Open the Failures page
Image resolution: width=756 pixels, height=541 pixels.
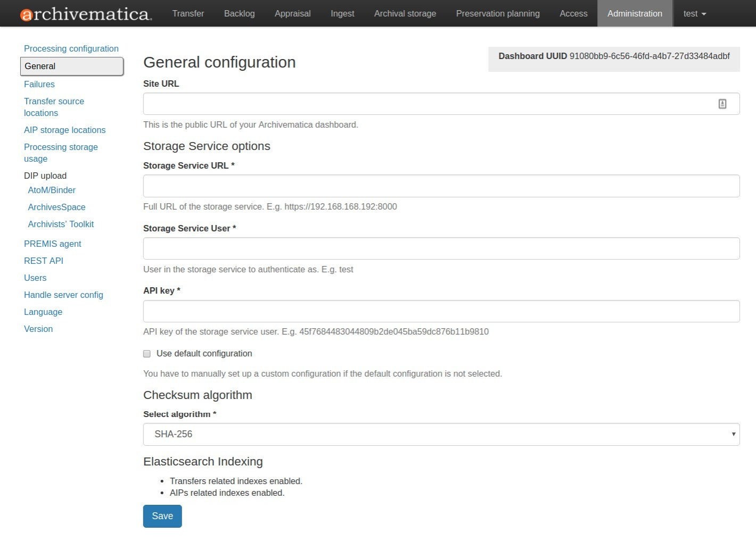[39, 84]
